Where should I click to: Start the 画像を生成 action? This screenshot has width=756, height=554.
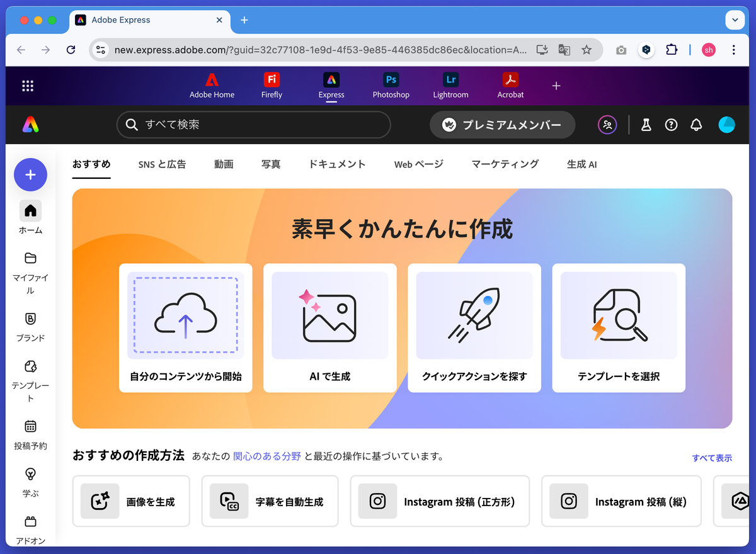coord(131,501)
